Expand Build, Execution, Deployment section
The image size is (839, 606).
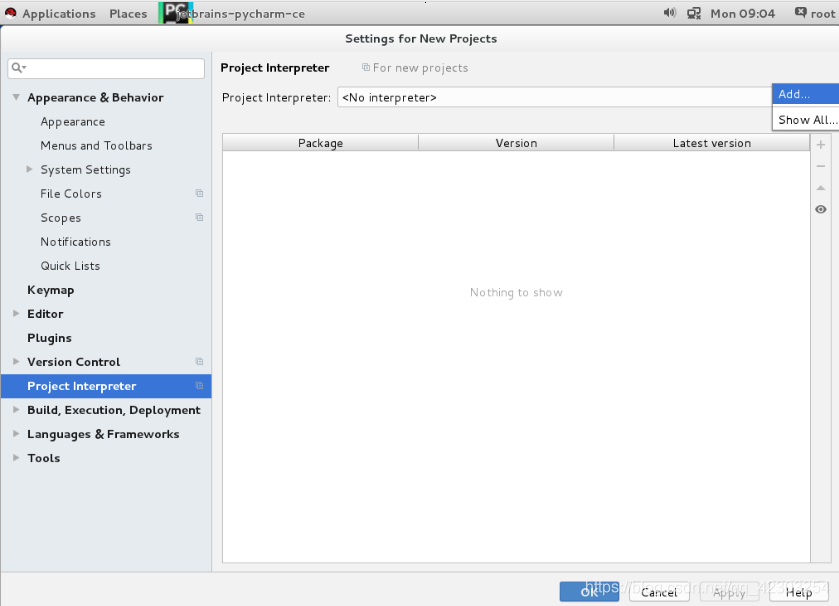tap(16, 410)
